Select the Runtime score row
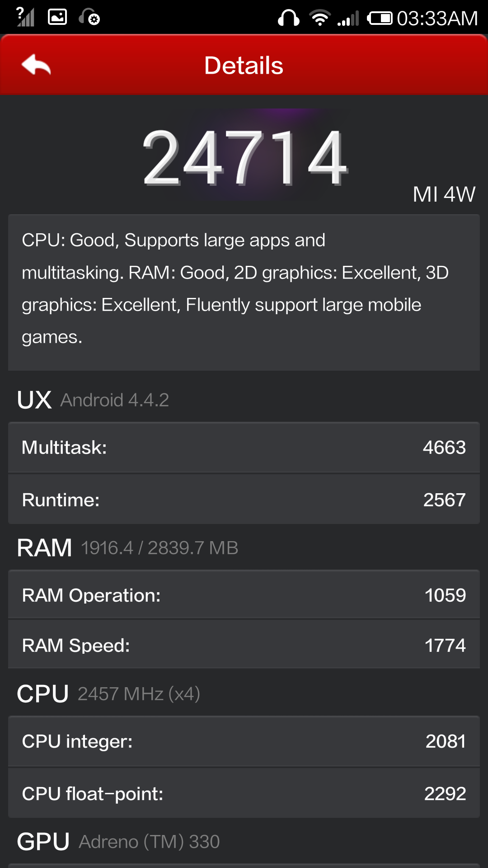 (x=244, y=500)
